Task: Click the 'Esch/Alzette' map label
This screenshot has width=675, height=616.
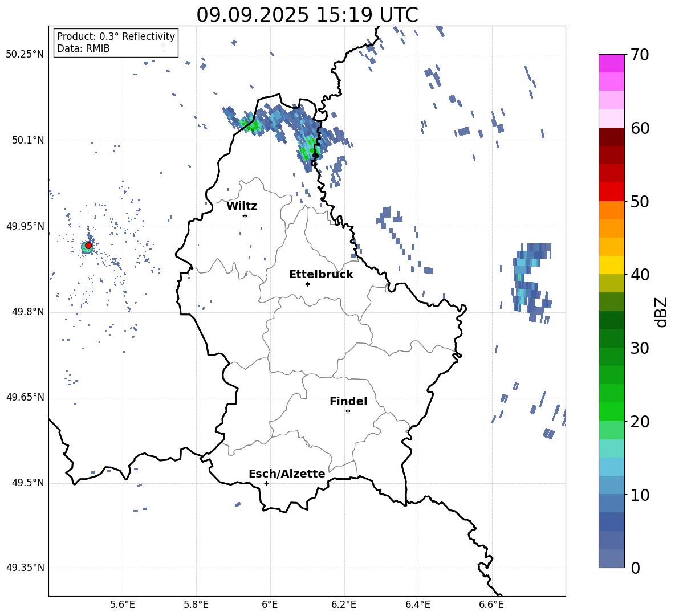Action: pos(287,474)
